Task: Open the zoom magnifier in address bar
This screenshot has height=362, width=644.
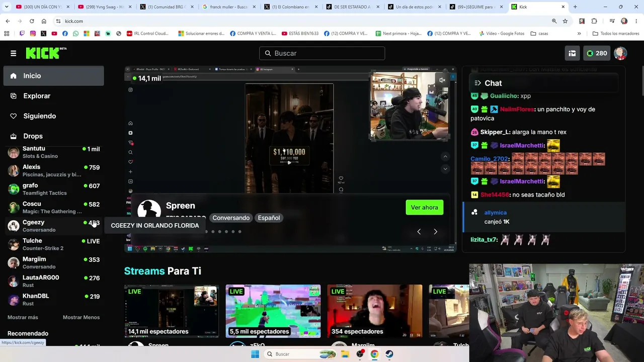Action: click(554, 21)
